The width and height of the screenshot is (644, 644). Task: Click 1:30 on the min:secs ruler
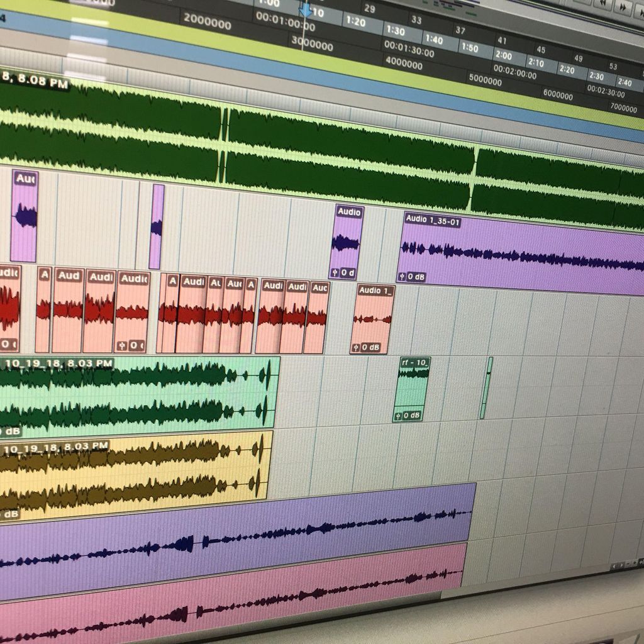coord(395,31)
